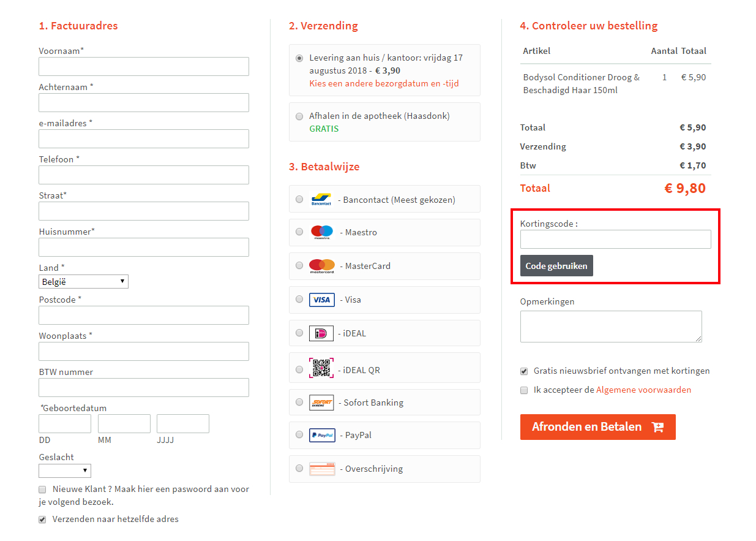Click the Maestro card logo

tap(321, 232)
